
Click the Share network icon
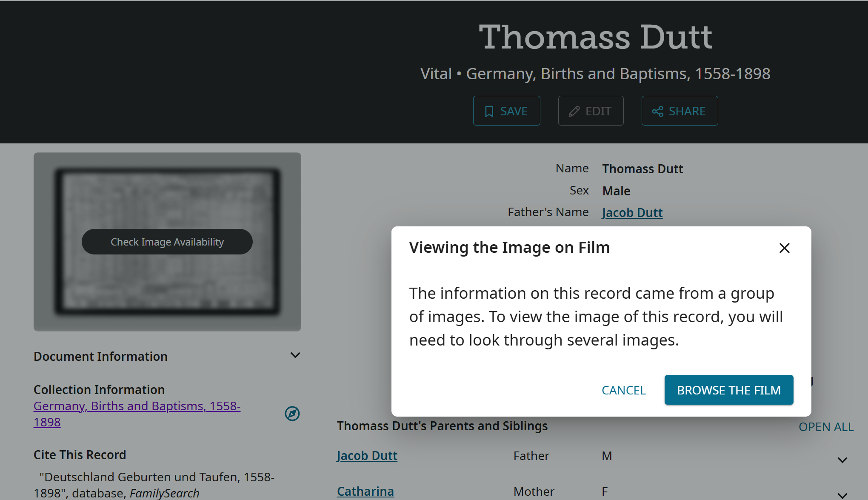pyautogui.click(x=657, y=111)
